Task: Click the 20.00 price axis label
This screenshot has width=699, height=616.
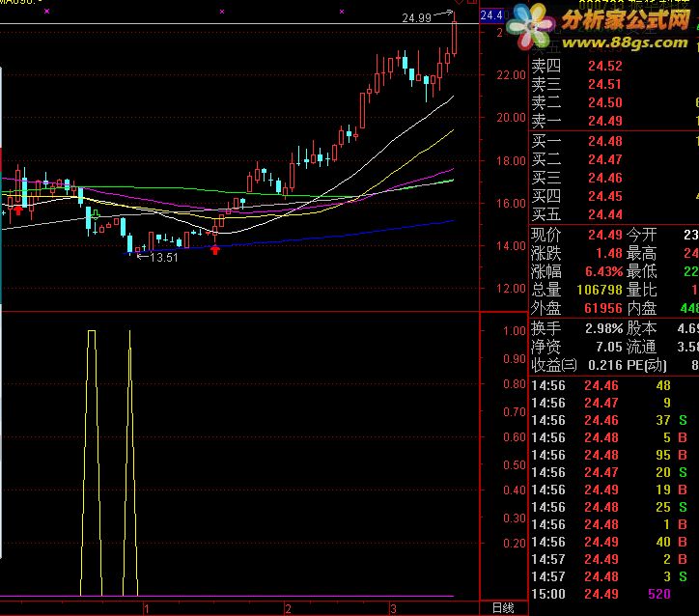Action: click(x=512, y=117)
